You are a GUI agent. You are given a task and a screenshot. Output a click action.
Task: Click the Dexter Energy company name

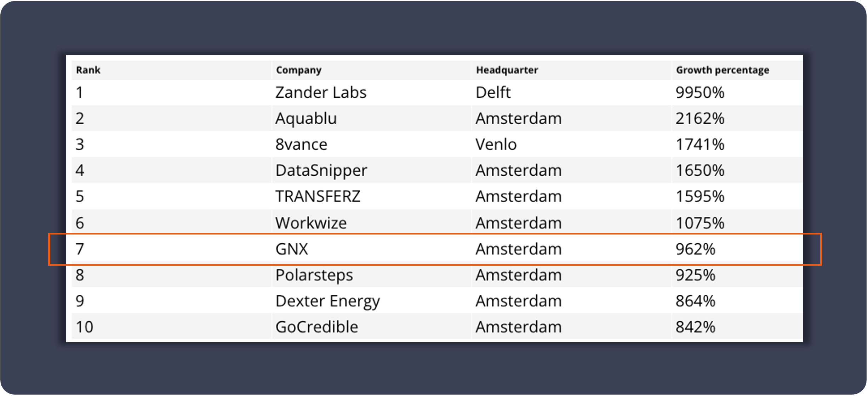pos(327,301)
